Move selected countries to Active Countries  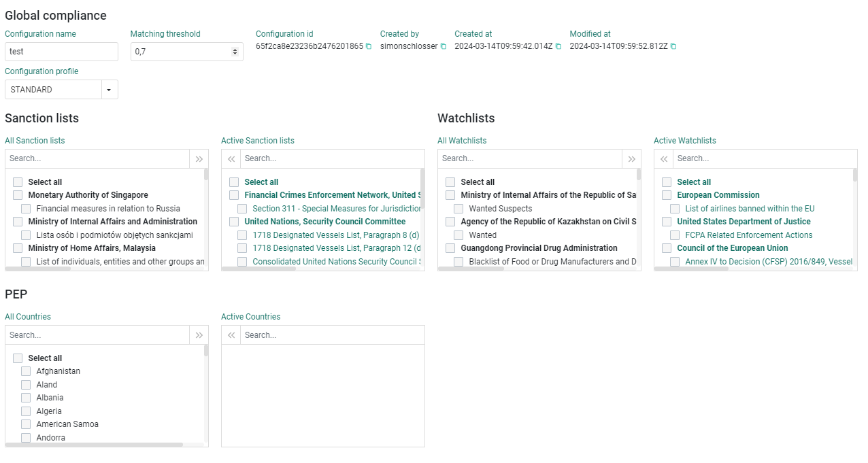pos(199,335)
